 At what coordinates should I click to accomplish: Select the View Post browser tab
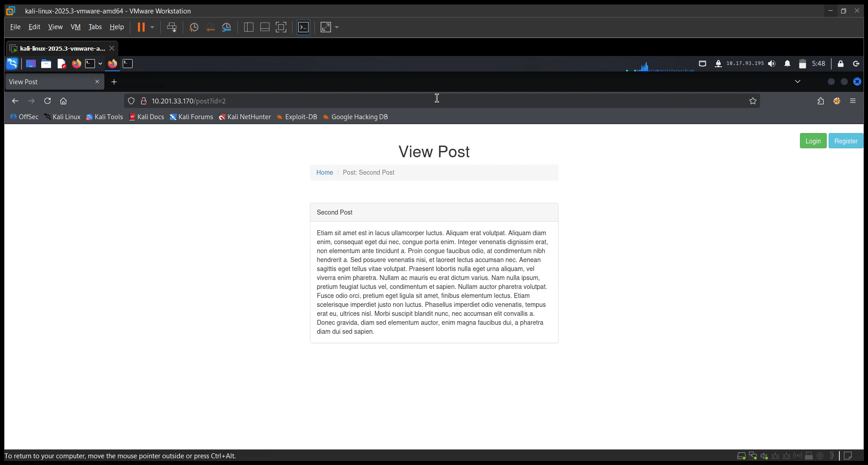49,82
